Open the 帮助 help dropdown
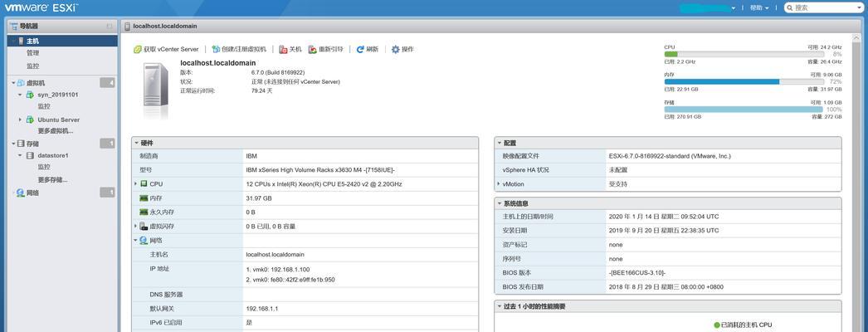 (x=759, y=7)
